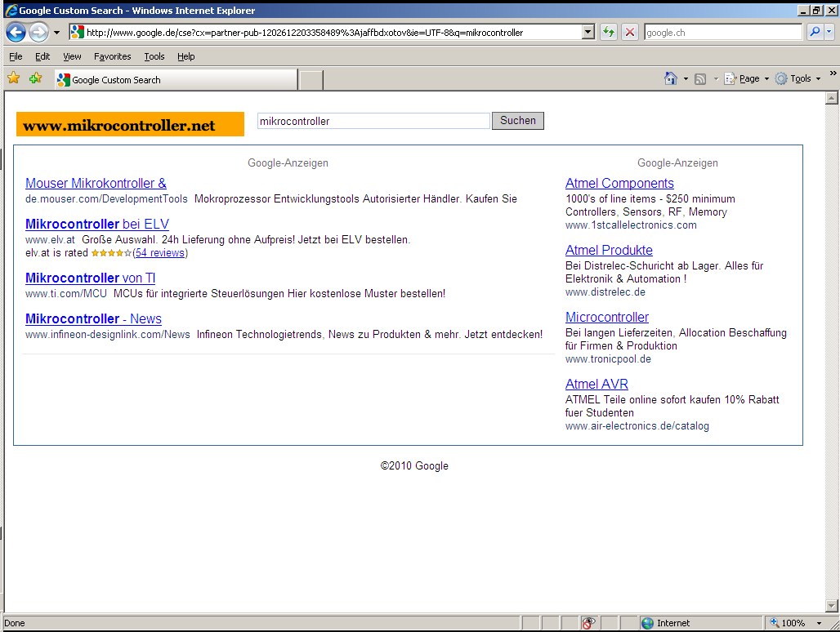Click the popup blocker status bar icon
Image resolution: width=840 pixels, height=632 pixels.
click(588, 623)
